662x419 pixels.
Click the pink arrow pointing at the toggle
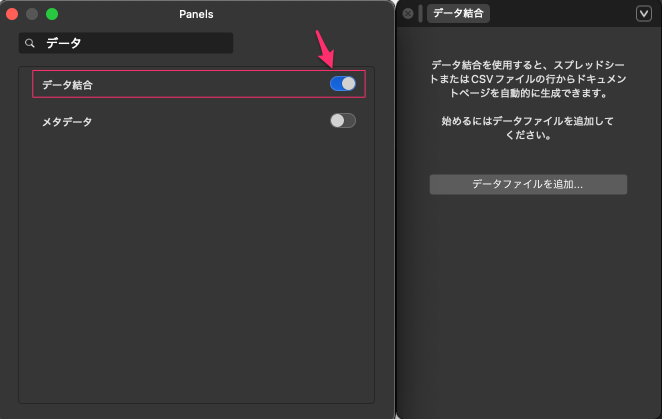click(325, 48)
